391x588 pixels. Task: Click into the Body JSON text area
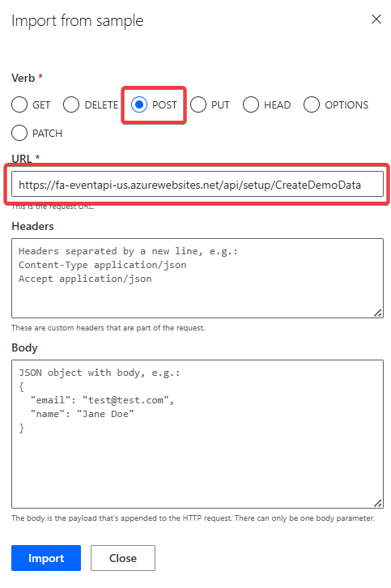pos(198,434)
